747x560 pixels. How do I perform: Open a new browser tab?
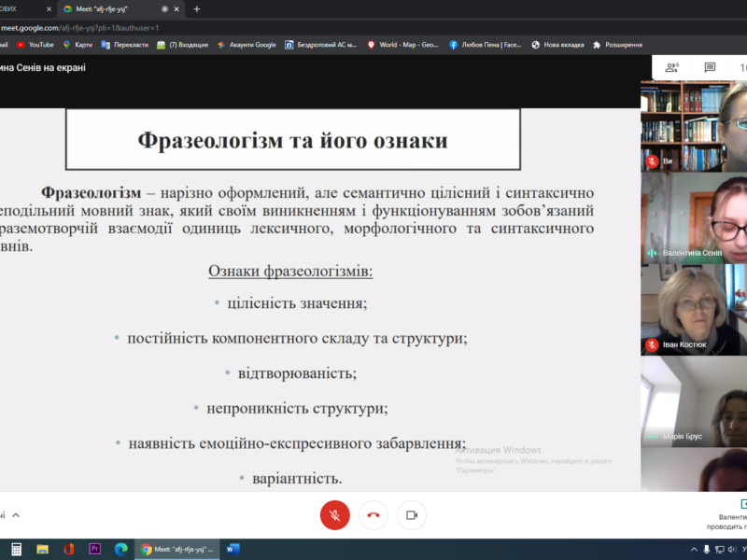pos(197,8)
